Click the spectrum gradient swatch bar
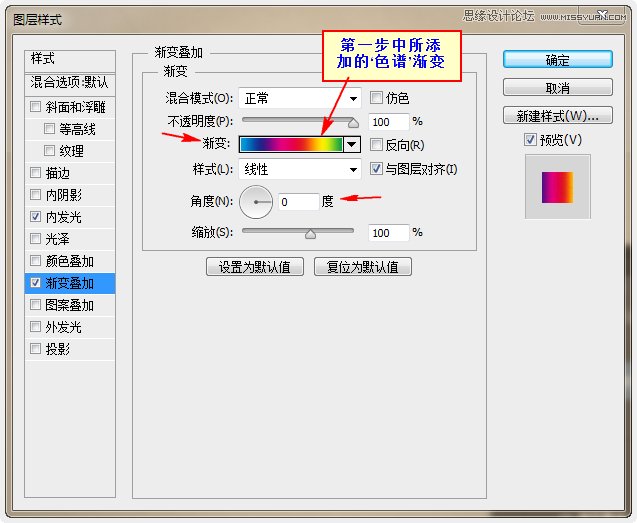The width and height of the screenshot is (637, 523). click(291, 144)
